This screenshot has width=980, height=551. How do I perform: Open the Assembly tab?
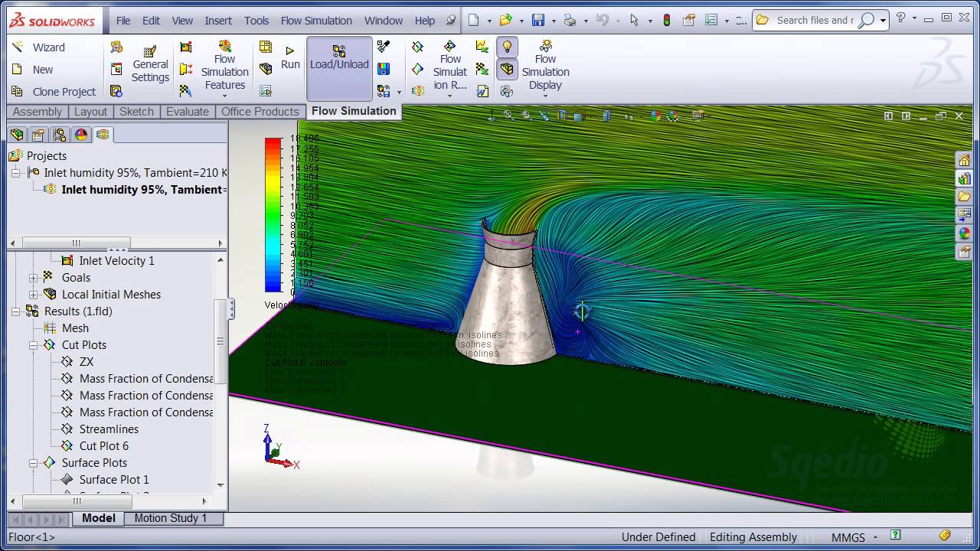[37, 112]
